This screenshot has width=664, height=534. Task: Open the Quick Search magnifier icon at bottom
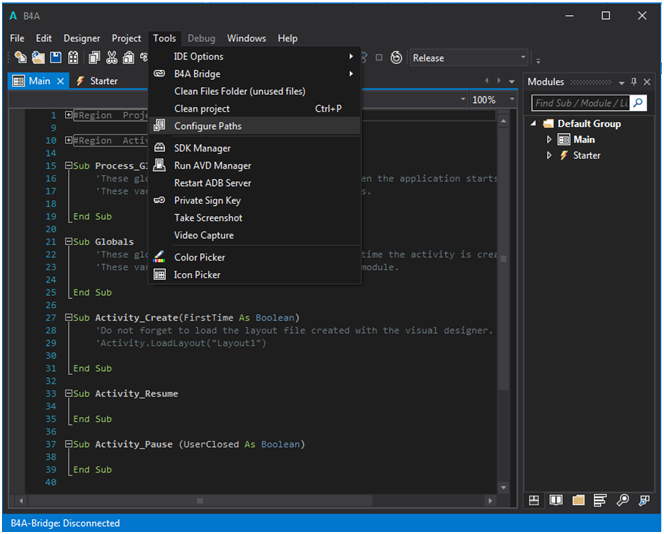(x=622, y=500)
